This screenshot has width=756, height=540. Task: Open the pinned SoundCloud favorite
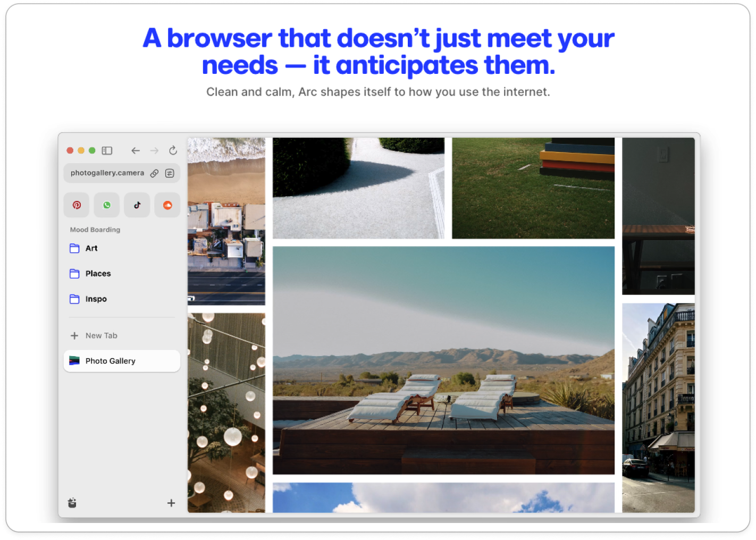point(167,205)
